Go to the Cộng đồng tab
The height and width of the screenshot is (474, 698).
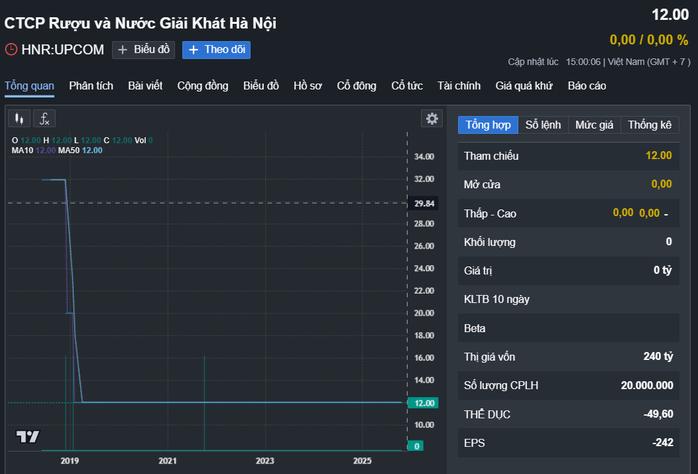[203, 86]
